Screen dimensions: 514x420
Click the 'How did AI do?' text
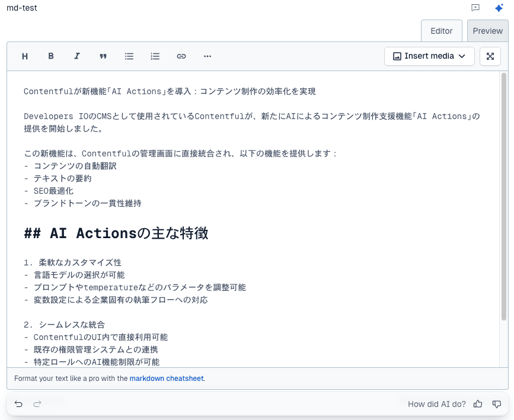(x=437, y=404)
